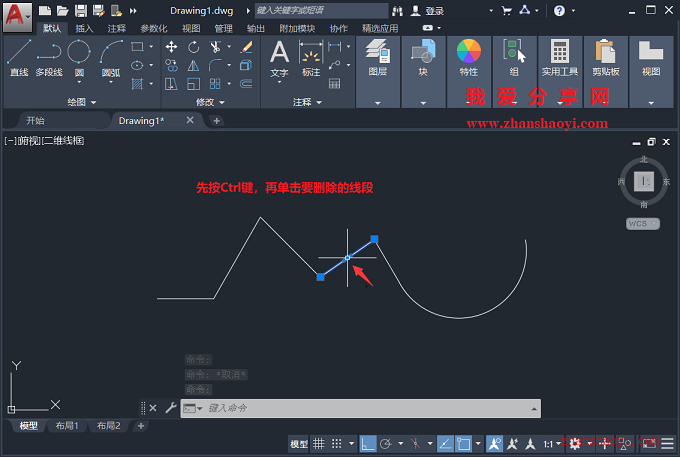The width and height of the screenshot is (680, 457).
Task: Open the 实用工具 (Utilities) panel button
Action: click(560, 72)
